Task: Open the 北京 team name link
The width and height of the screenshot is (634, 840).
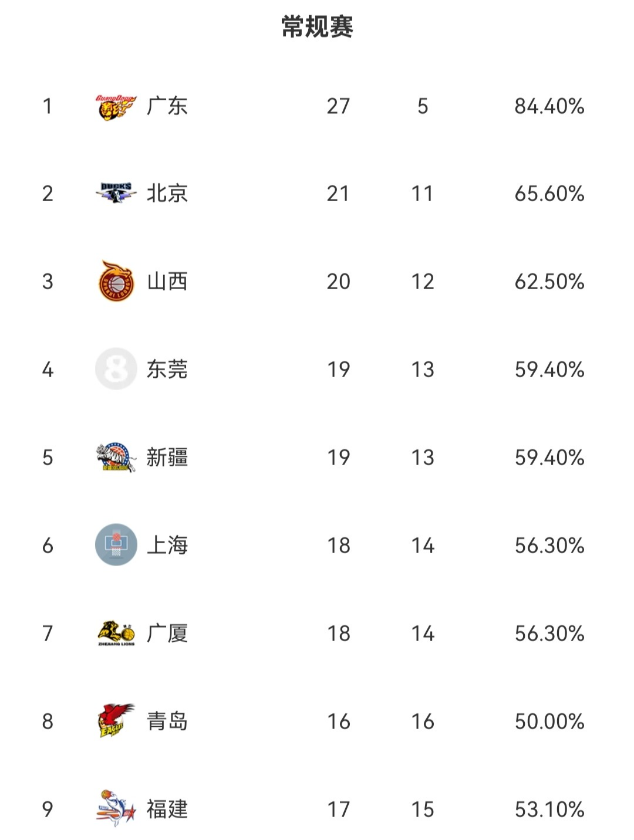Action: click(x=167, y=194)
